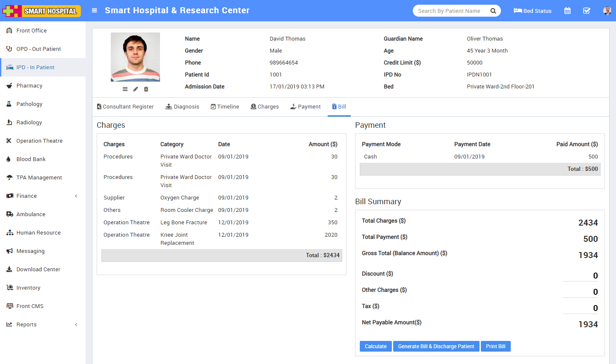Screen dimensions: 616x364
Task: Open the calendar icon in the header
Action: click(567, 10)
